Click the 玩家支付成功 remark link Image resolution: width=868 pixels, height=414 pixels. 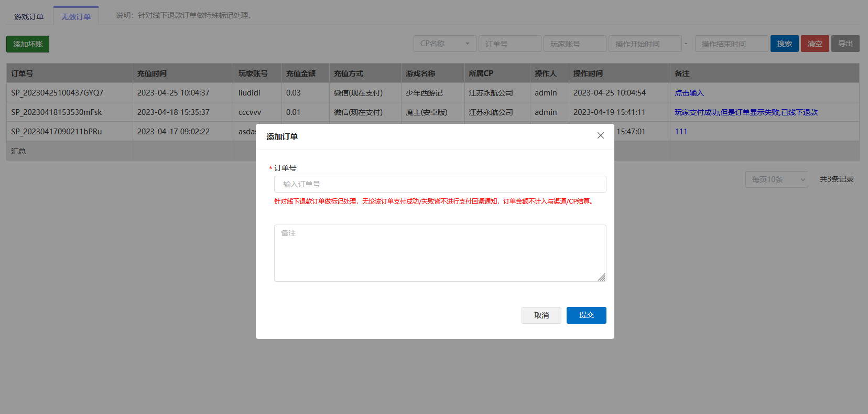click(746, 112)
